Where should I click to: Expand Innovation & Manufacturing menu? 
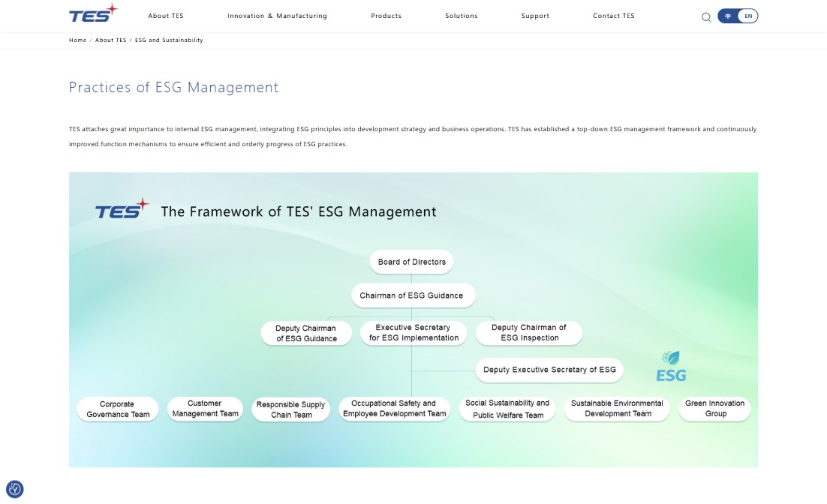click(277, 16)
